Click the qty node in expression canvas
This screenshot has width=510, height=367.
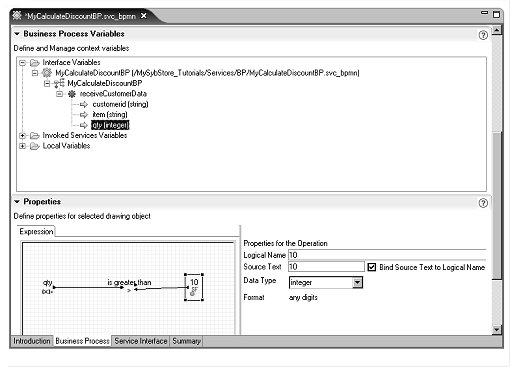tap(48, 286)
